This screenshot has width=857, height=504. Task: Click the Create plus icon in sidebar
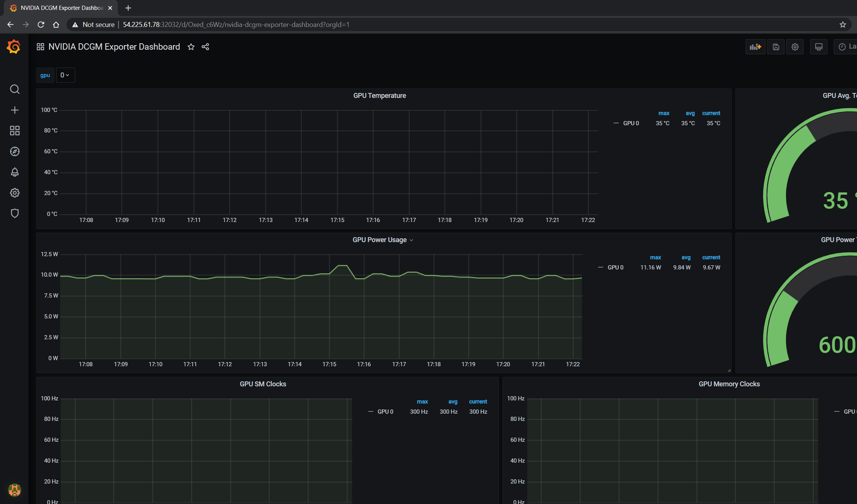(14, 110)
